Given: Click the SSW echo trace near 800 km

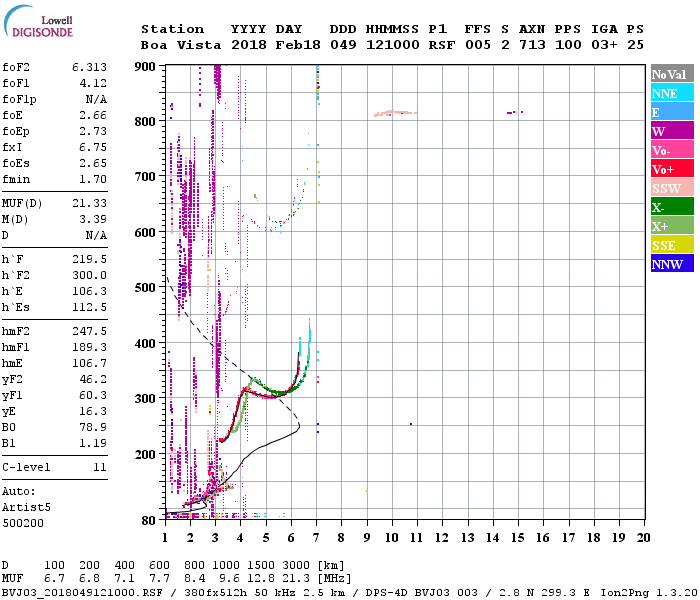Looking at the screenshot, I should point(395,113).
